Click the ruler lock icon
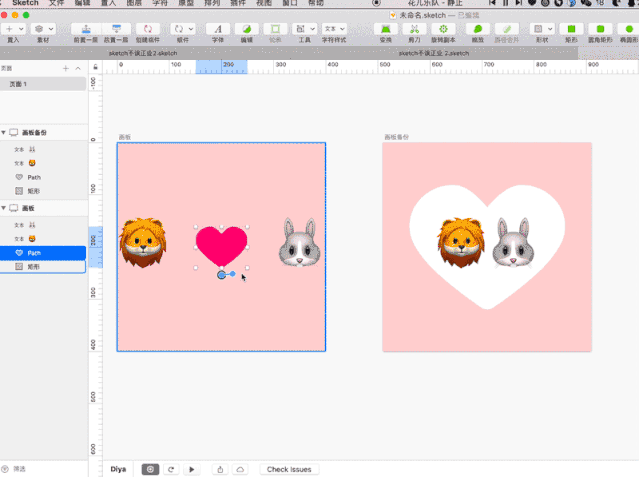Viewport: 639px width, 477px height. click(95, 67)
